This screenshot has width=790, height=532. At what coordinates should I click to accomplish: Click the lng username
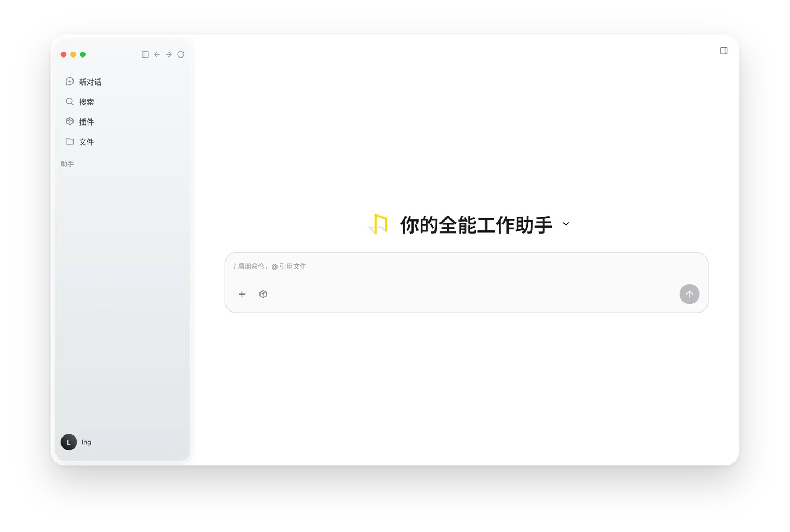[86, 442]
